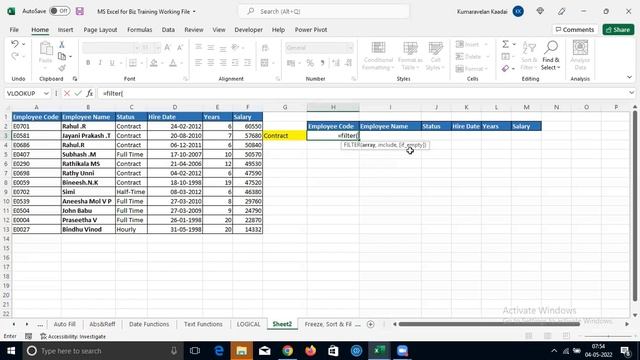Click the Comma Style icon

pyautogui.click(x=322, y=63)
